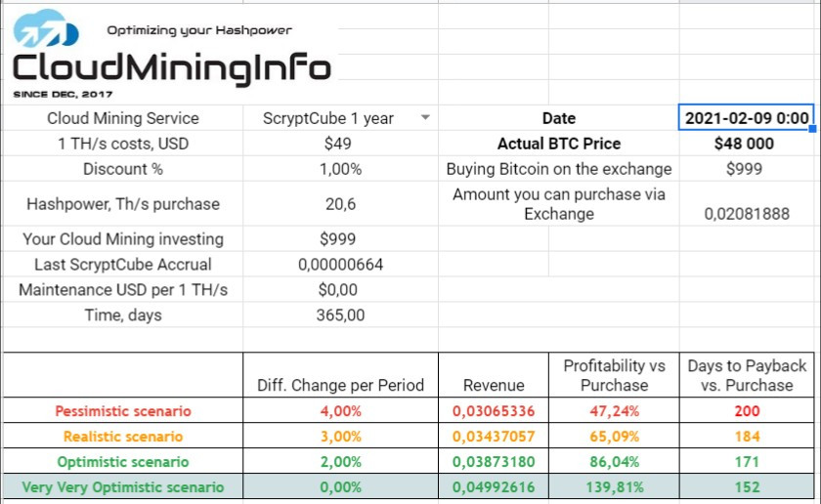Click the Optimistic scenario profitability 86,04%
821x504 pixels.
click(614, 462)
